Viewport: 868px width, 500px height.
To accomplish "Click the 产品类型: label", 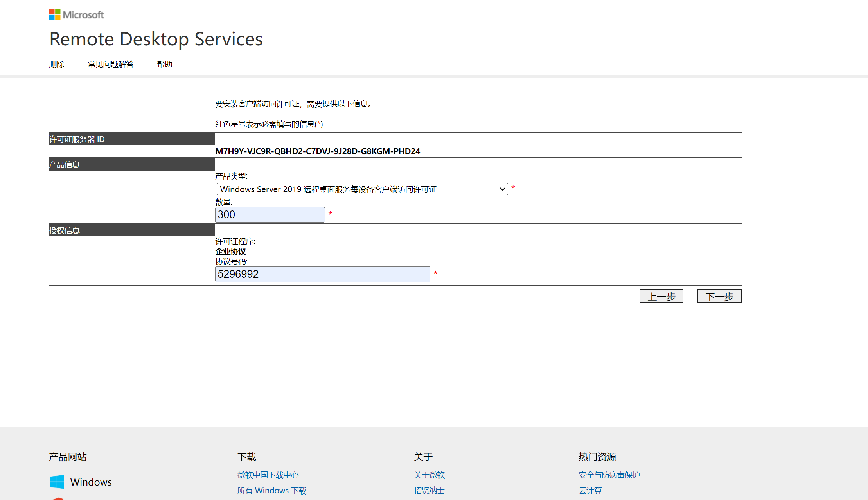I will (231, 176).
